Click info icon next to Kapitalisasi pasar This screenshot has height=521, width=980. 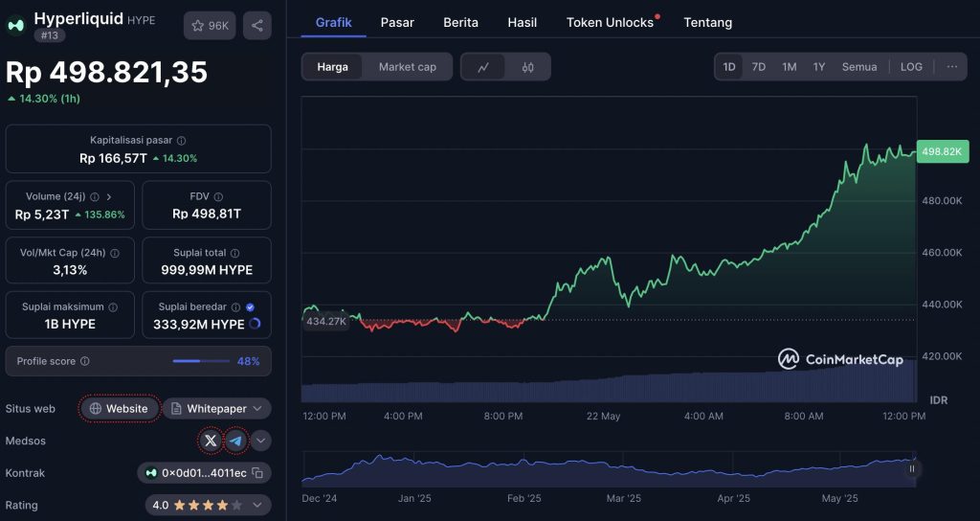click(x=181, y=141)
